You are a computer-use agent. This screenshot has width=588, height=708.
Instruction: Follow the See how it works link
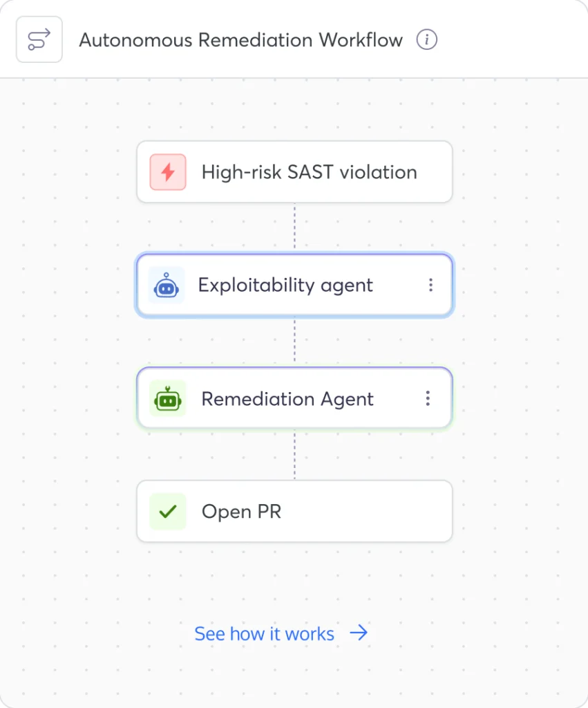coord(265,633)
